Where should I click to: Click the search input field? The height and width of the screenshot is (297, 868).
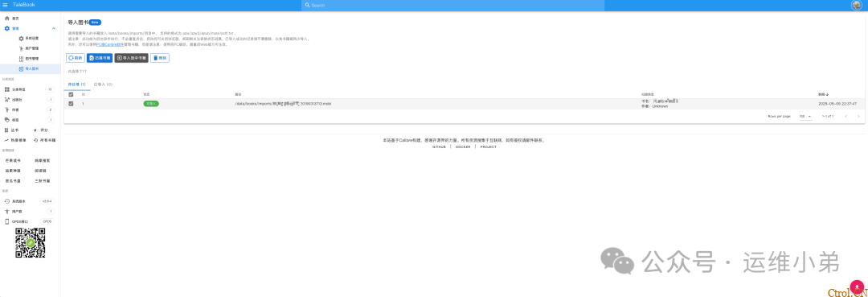452,5
